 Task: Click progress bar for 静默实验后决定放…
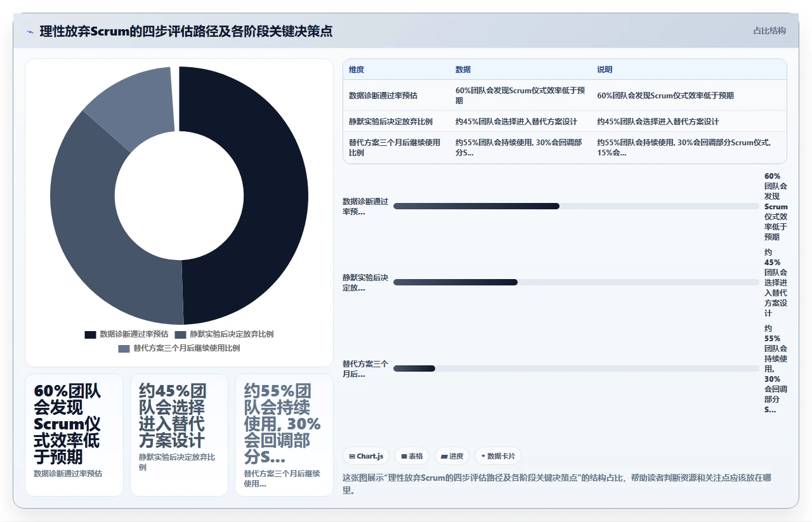click(576, 282)
